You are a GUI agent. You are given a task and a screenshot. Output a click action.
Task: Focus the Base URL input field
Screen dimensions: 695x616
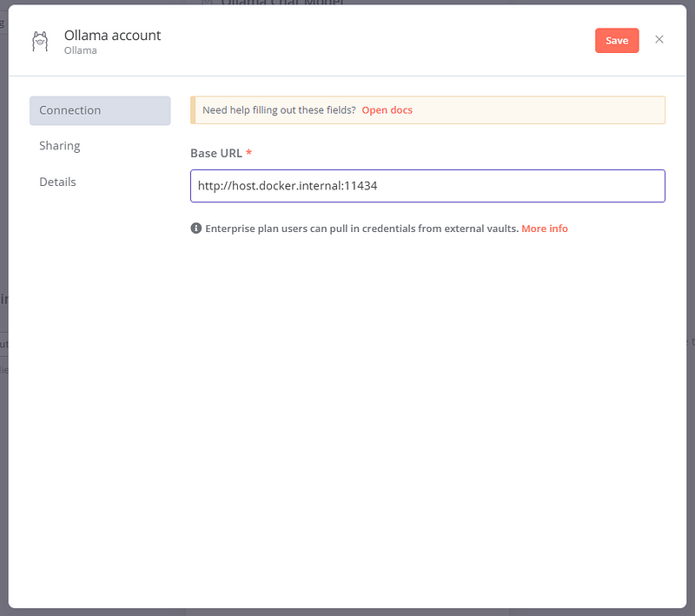[427, 186]
